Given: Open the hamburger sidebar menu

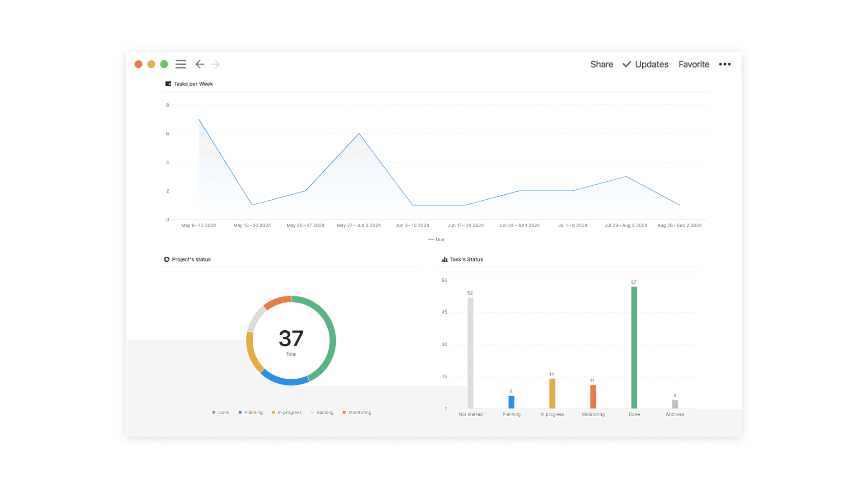Looking at the screenshot, I should pyautogui.click(x=180, y=64).
